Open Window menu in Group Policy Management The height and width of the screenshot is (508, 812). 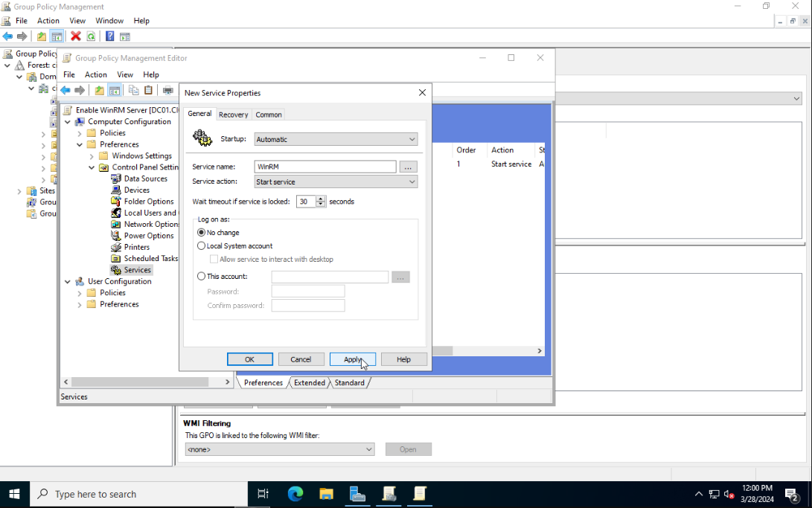(x=109, y=21)
